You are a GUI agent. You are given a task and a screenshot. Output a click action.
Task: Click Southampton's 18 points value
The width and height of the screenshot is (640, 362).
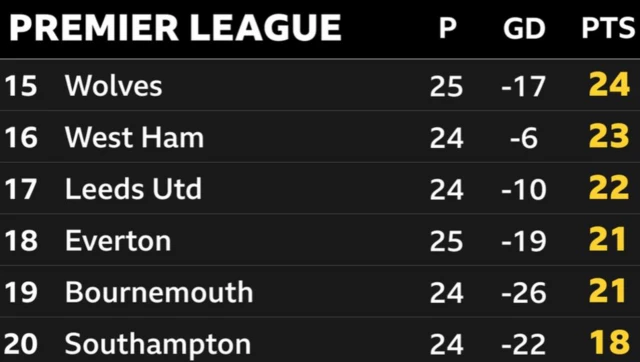[x=609, y=342]
